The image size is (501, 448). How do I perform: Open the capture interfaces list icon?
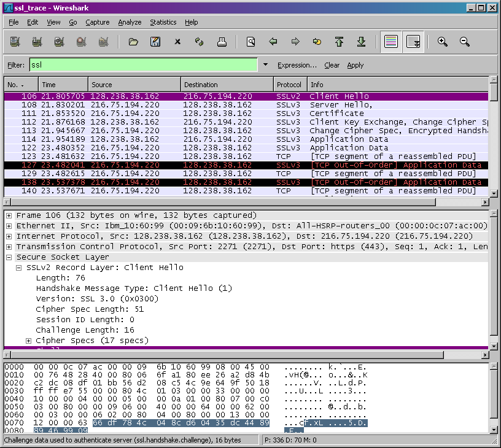point(15,42)
